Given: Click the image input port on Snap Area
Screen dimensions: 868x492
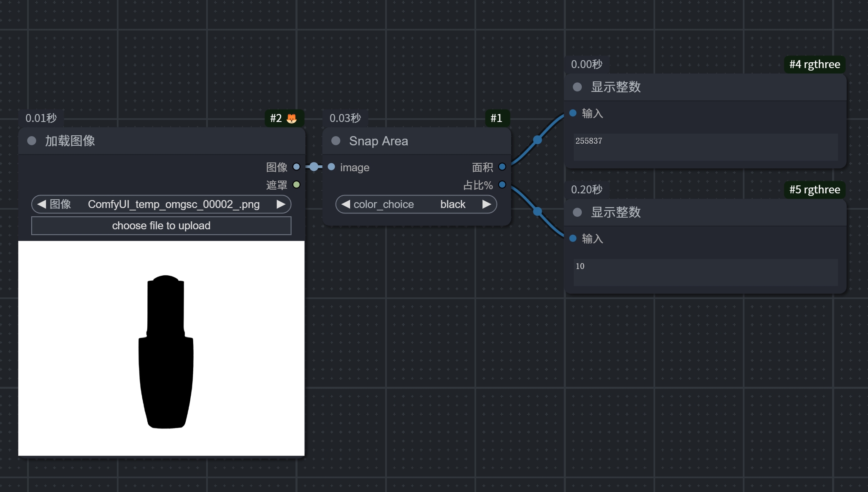Looking at the screenshot, I should 331,167.
